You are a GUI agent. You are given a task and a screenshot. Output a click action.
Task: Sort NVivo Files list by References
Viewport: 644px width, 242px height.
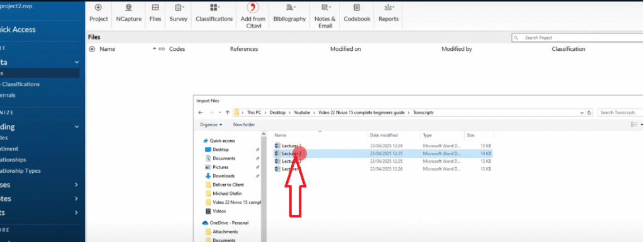(x=244, y=49)
